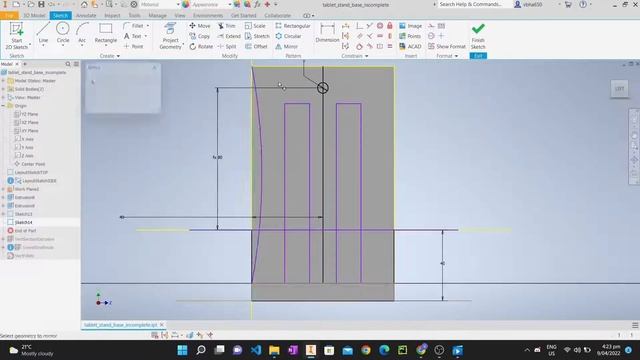Viewport: 640px width, 360px height.
Task: Select the Stretch tool
Action: (257, 36)
